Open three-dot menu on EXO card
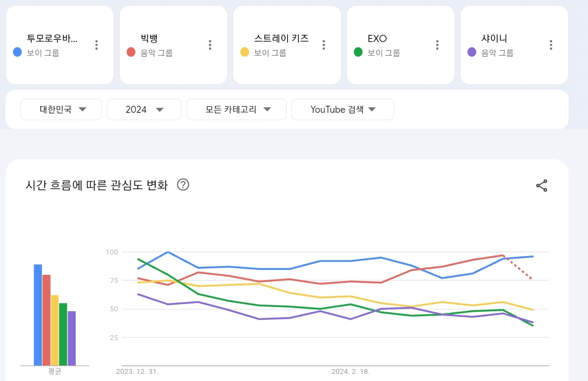This screenshot has width=588, height=381. pyautogui.click(x=437, y=45)
